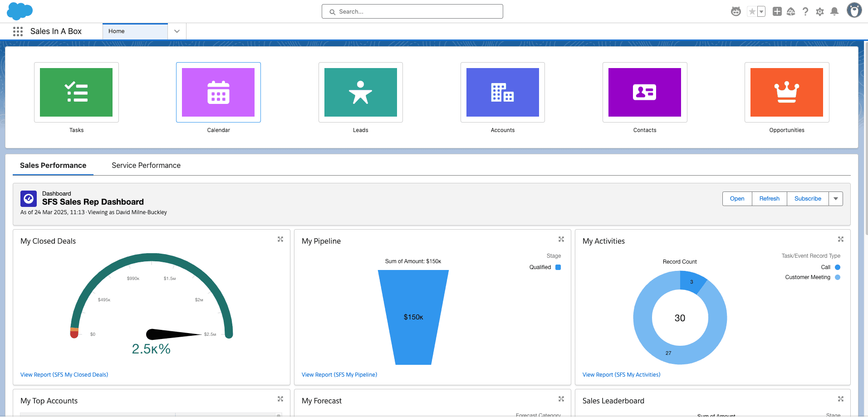Viewport: 868px width, 417px height.
Task: Open the Help question mark
Action: point(805,11)
